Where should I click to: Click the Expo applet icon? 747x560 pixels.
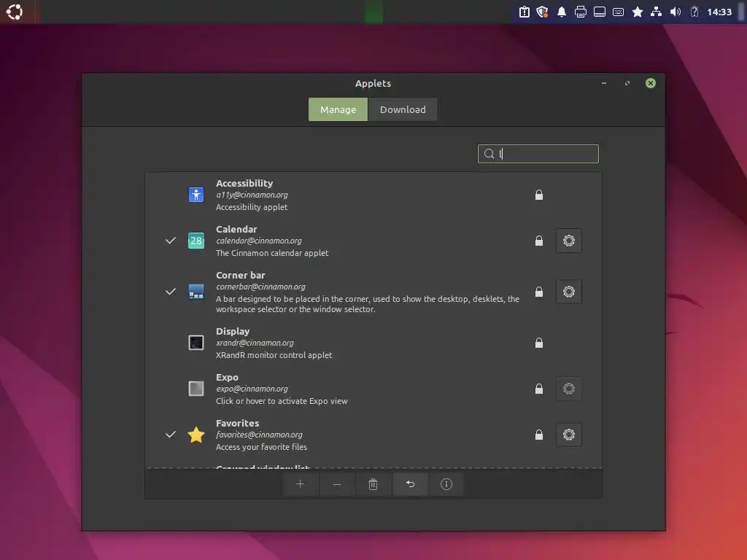click(x=196, y=389)
